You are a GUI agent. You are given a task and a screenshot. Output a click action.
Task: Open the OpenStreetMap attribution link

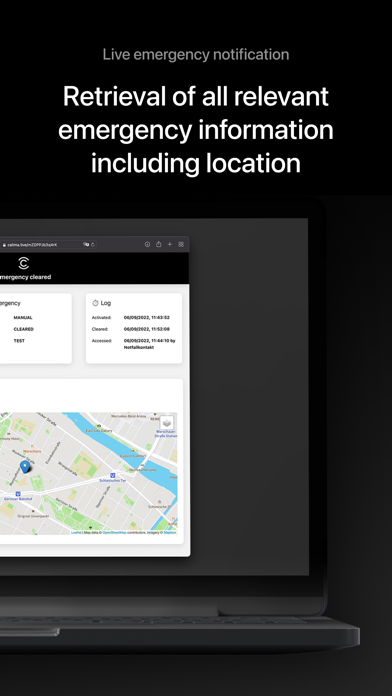[x=115, y=532]
